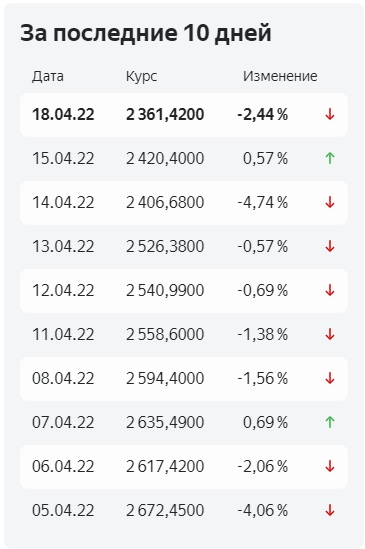Click the red down arrow for 11.04.22

330,334
